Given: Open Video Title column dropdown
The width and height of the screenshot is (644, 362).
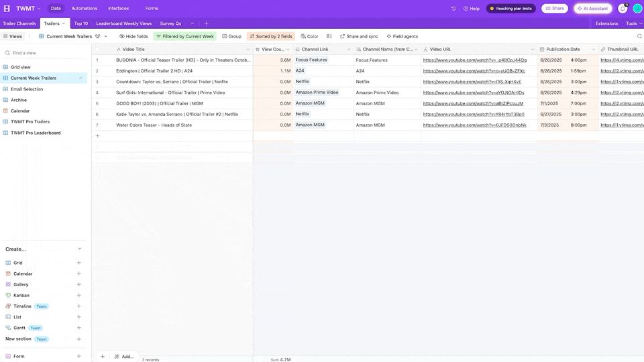Looking at the screenshot, I should 248,49.
